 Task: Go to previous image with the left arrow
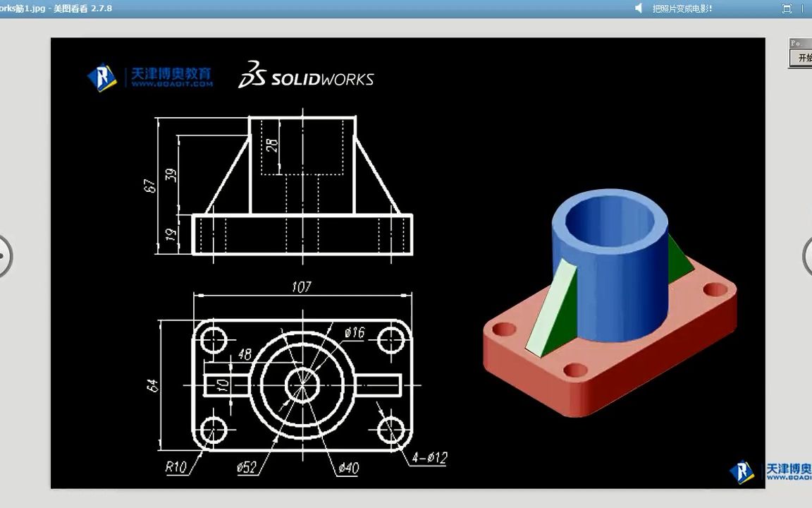[6, 256]
